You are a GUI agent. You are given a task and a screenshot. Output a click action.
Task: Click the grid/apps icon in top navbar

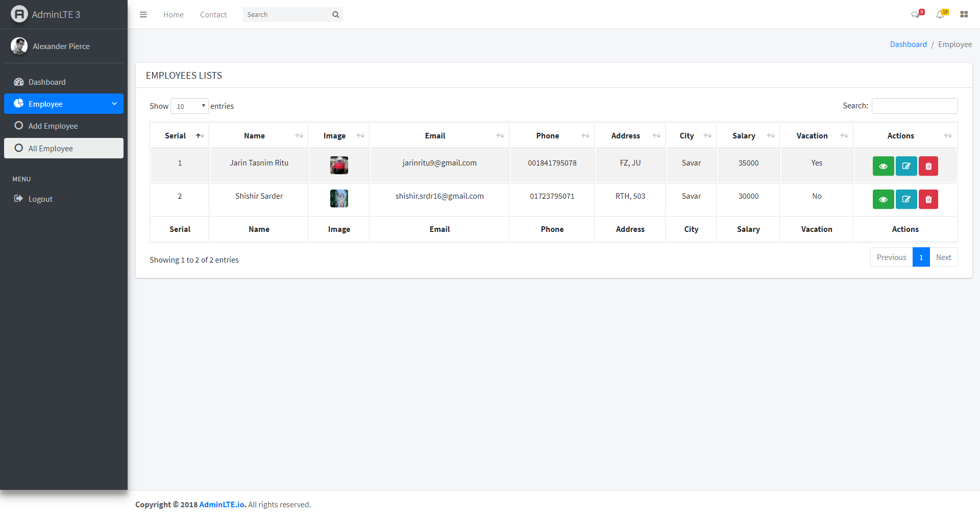click(964, 14)
